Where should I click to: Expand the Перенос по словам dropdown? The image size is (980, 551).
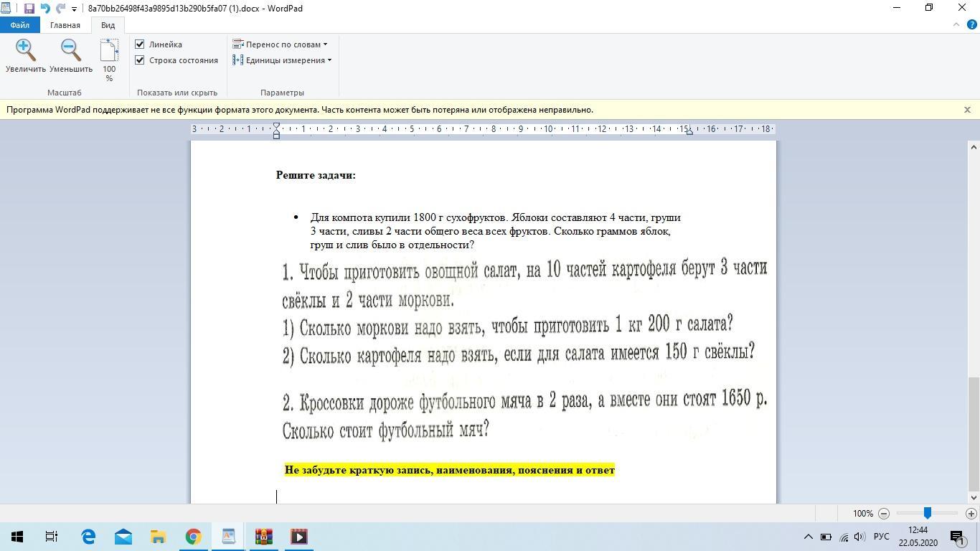280,44
